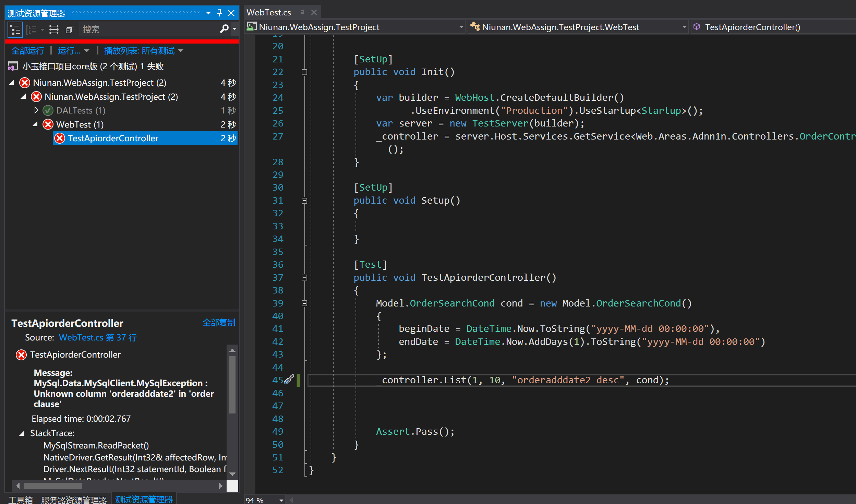The height and width of the screenshot is (504, 856).
Task: Click the streamed connections toolbar icon
Action: tap(54, 30)
